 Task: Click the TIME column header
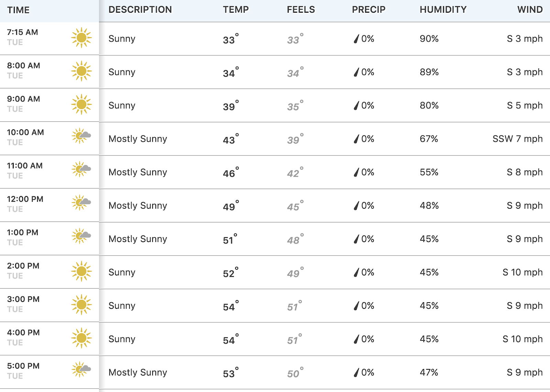pos(18,10)
